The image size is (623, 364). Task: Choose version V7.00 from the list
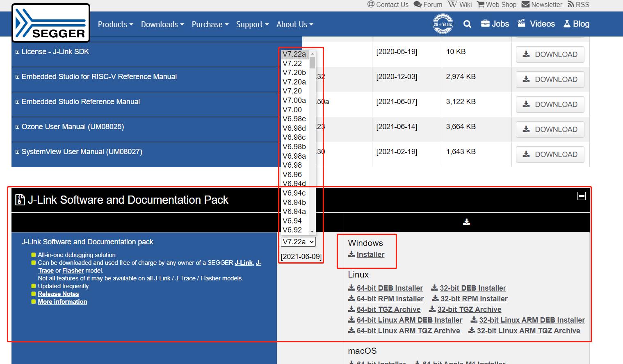click(x=294, y=110)
